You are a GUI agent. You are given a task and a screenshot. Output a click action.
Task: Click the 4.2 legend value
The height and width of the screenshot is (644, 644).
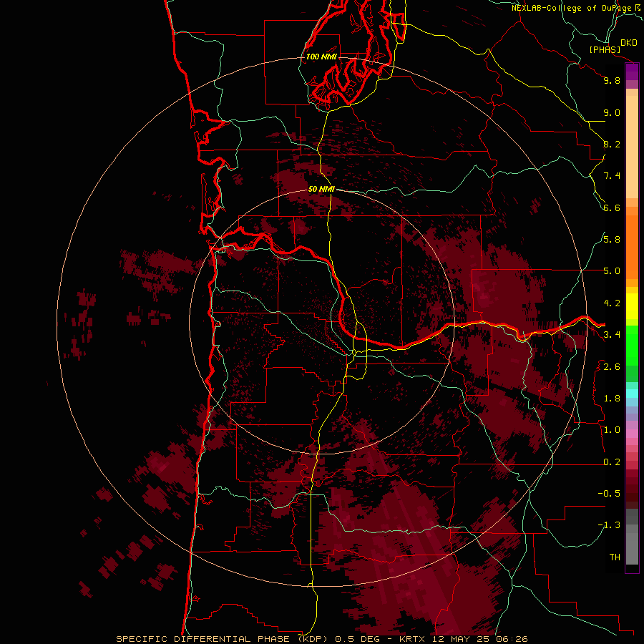(x=612, y=303)
